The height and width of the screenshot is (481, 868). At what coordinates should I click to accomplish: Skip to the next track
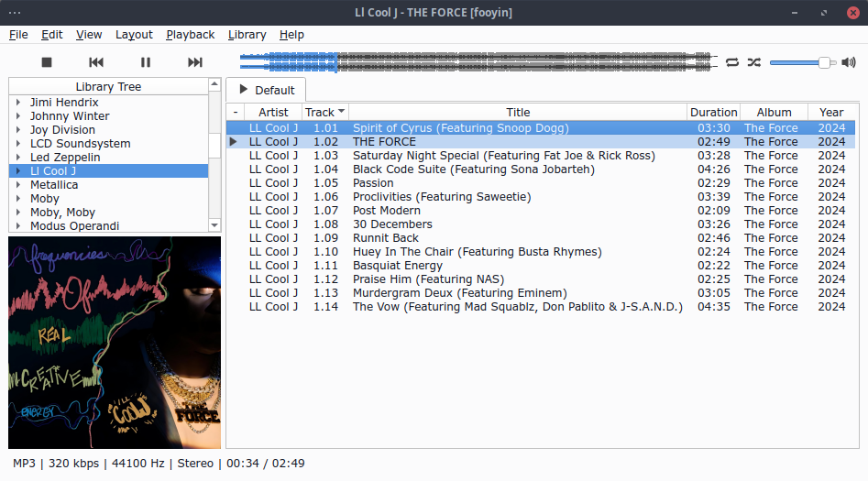195,62
